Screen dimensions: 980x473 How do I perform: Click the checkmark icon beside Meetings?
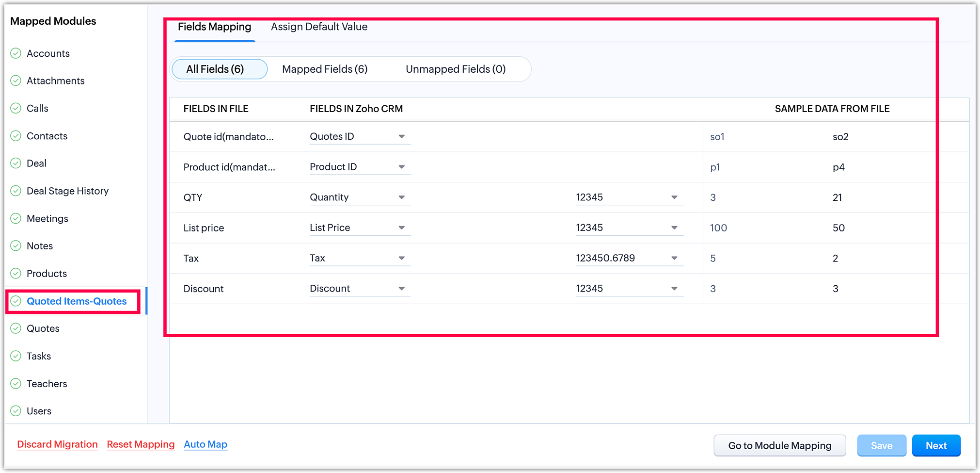[16, 218]
